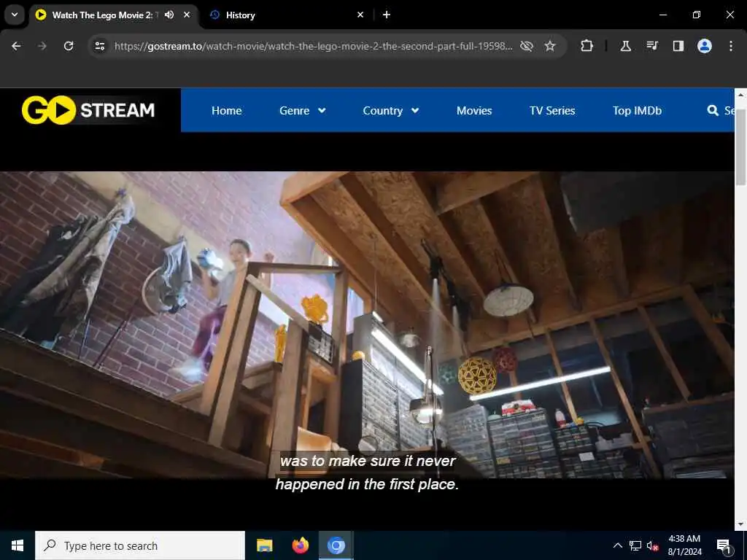Close the History tab

click(360, 15)
